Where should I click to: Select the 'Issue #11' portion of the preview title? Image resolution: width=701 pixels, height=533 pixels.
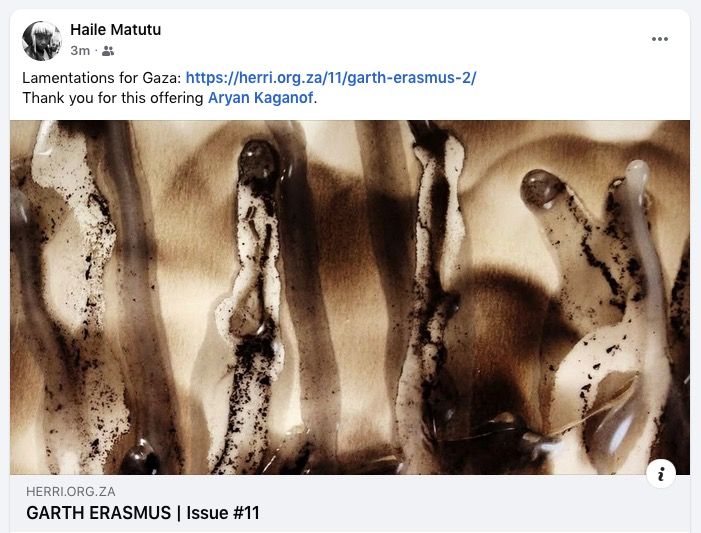coord(223,513)
